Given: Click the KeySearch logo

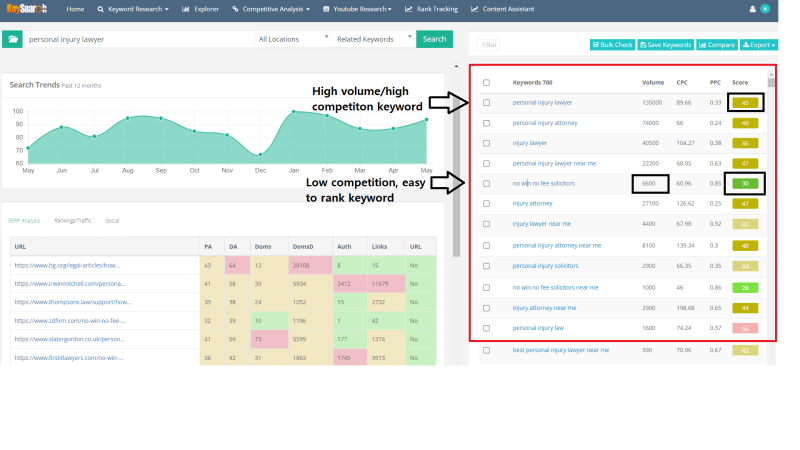Looking at the screenshot, I should point(27,9).
